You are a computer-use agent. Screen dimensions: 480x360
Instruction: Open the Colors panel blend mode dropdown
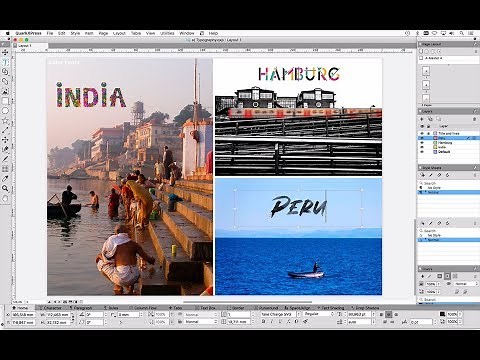pyautogui.click(x=466, y=284)
